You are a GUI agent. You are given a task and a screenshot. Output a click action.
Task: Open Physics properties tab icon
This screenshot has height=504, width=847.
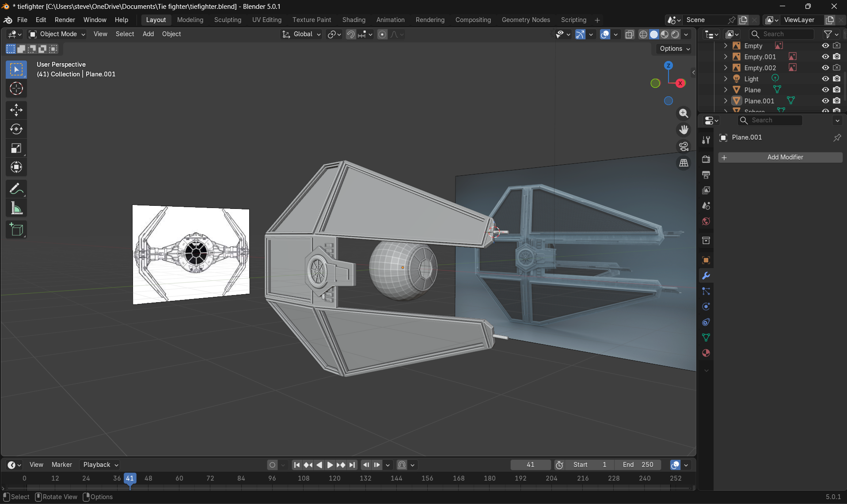coord(706,307)
